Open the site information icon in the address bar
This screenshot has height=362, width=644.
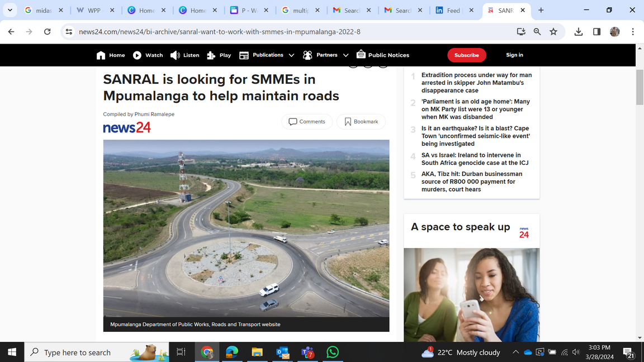point(69,32)
